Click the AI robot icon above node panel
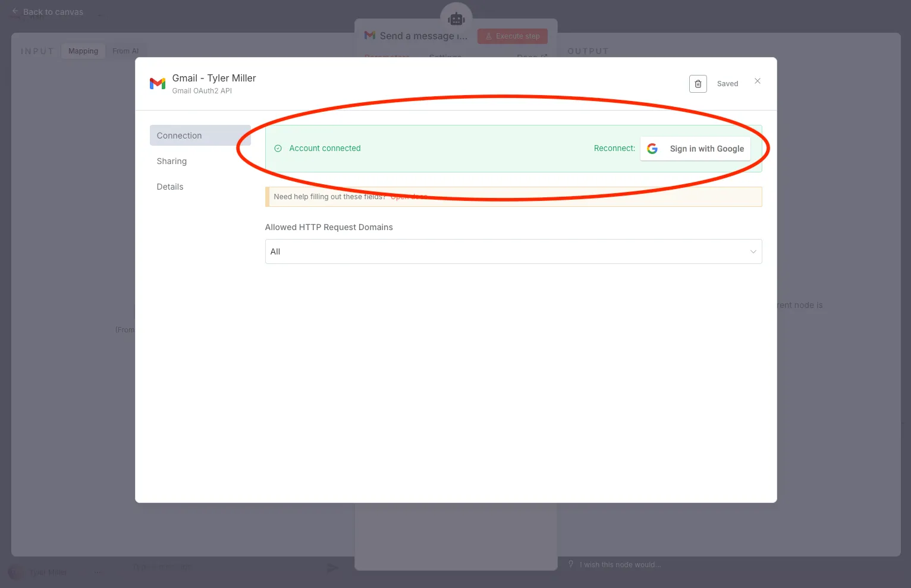911x588 pixels. (456, 19)
